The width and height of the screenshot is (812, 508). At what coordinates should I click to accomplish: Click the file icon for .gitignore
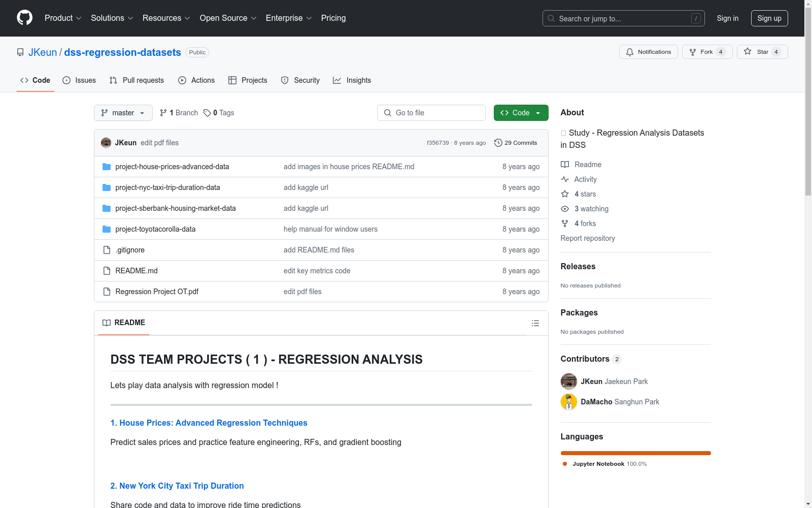pyautogui.click(x=107, y=250)
